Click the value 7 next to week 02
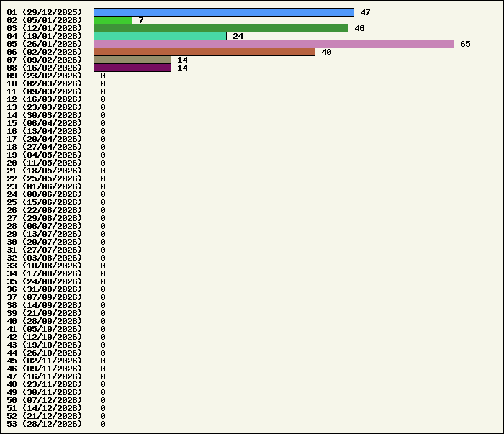504x434 pixels. pos(141,20)
